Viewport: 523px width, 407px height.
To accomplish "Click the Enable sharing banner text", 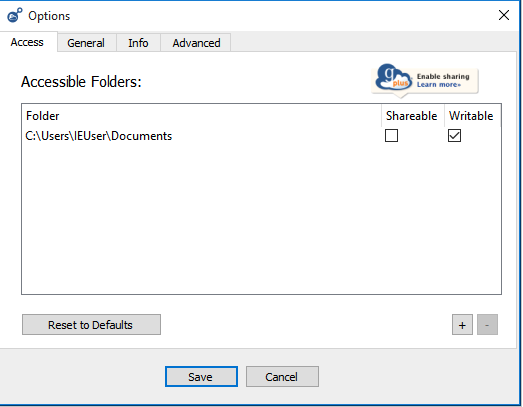I will (x=443, y=76).
